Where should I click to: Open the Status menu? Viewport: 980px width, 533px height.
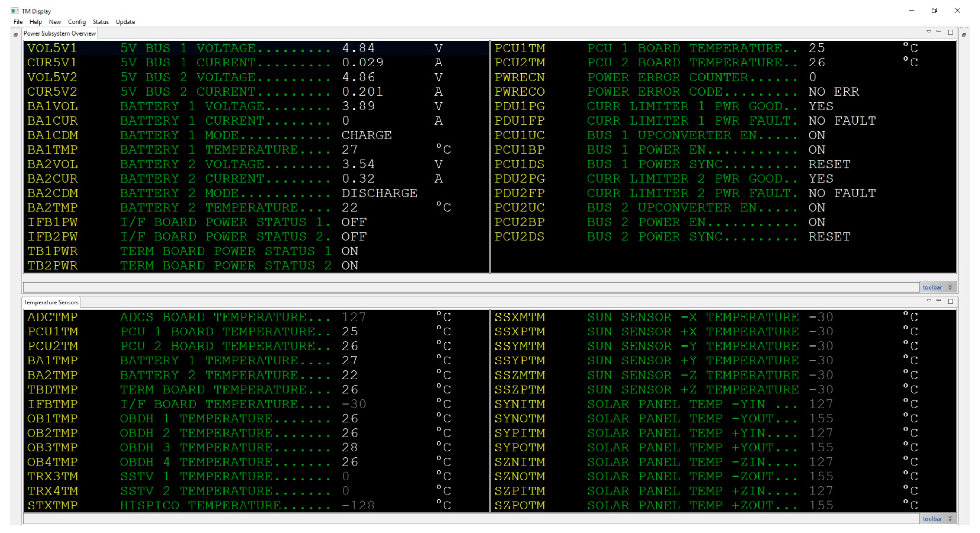coord(101,22)
